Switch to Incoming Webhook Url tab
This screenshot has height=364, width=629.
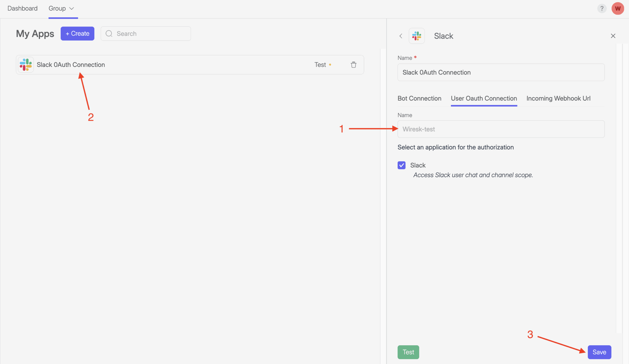point(558,98)
